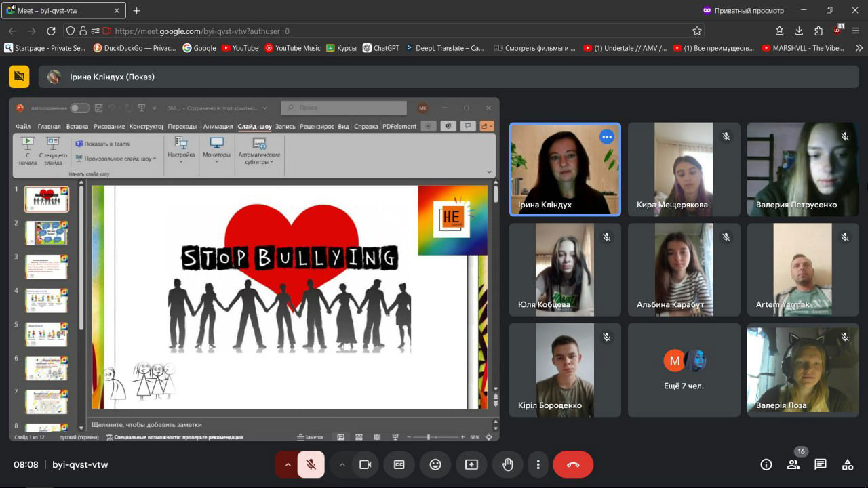Open the uBlock extension badge icon
The height and width of the screenshot is (488, 868).
(x=839, y=30)
